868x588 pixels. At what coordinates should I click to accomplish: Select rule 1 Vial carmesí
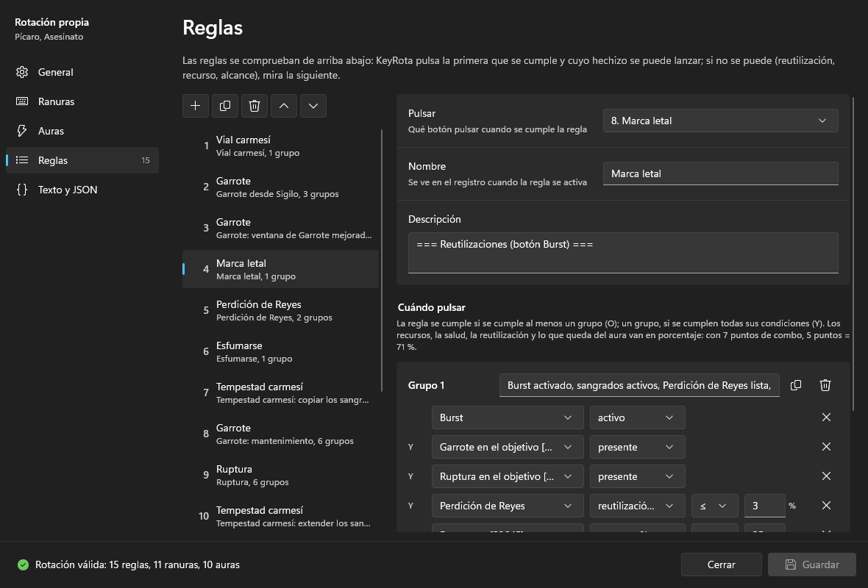click(x=281, y=146)
